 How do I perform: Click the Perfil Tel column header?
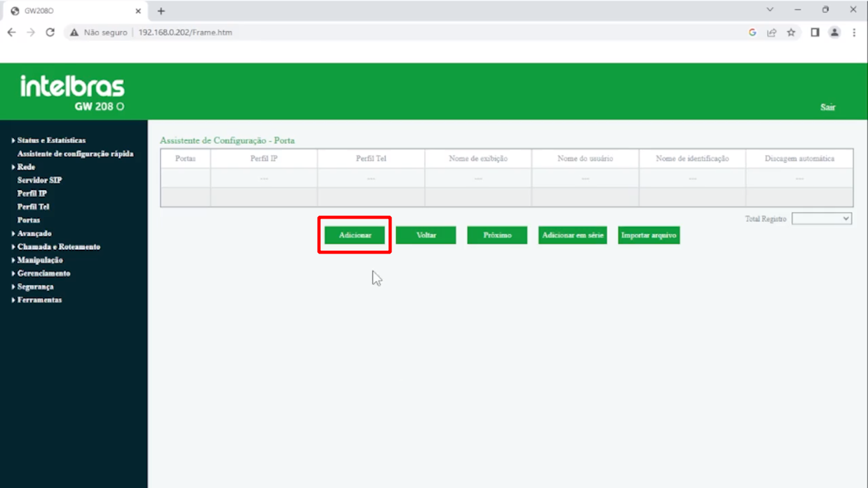pos(371,159)
